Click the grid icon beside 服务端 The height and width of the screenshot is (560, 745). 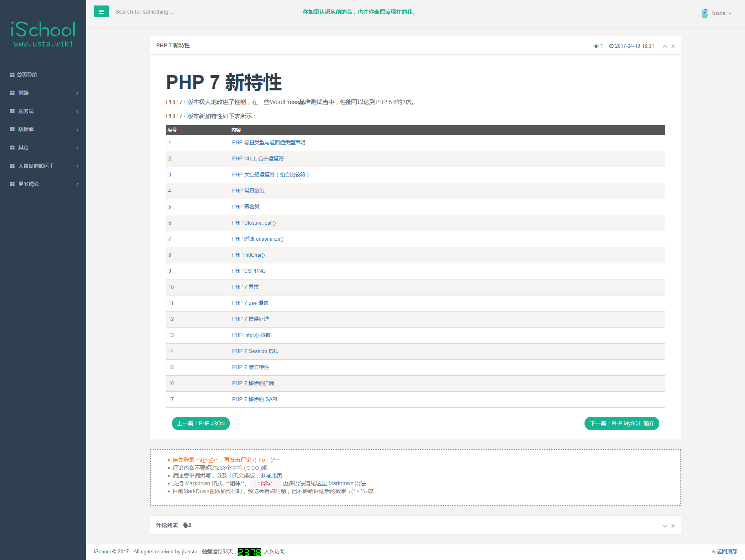12,111
